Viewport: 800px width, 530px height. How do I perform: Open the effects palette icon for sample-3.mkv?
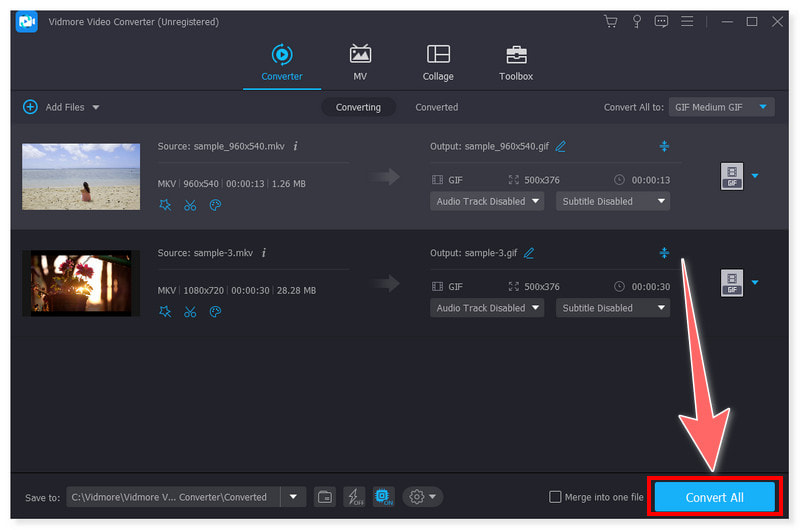pos(215,312)
